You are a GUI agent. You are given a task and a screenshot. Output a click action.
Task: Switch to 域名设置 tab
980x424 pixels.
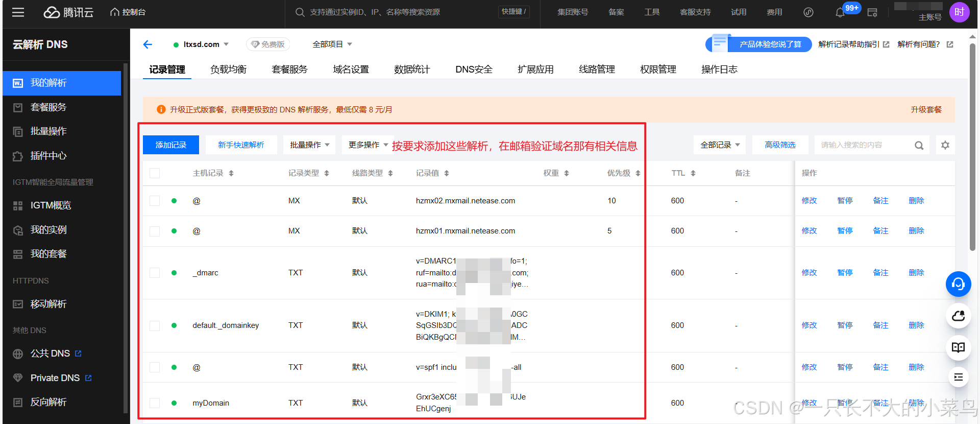pyautogui.click(x=351, y=69)
